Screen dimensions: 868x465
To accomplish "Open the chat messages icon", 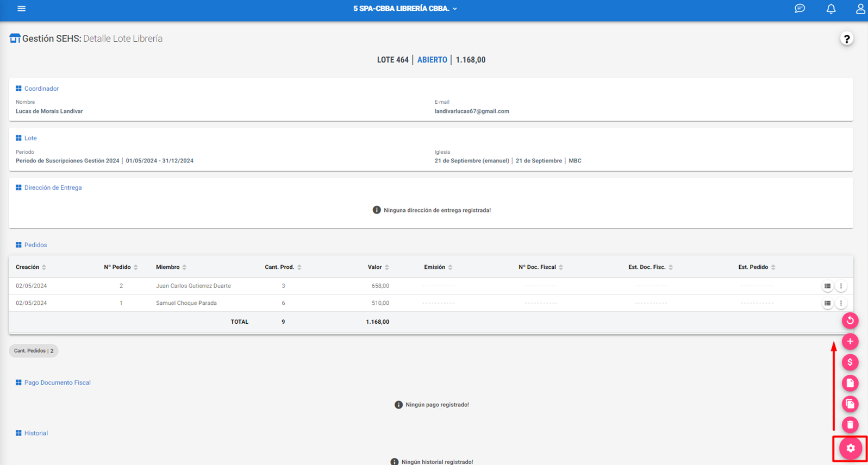I will click(800, 9).
